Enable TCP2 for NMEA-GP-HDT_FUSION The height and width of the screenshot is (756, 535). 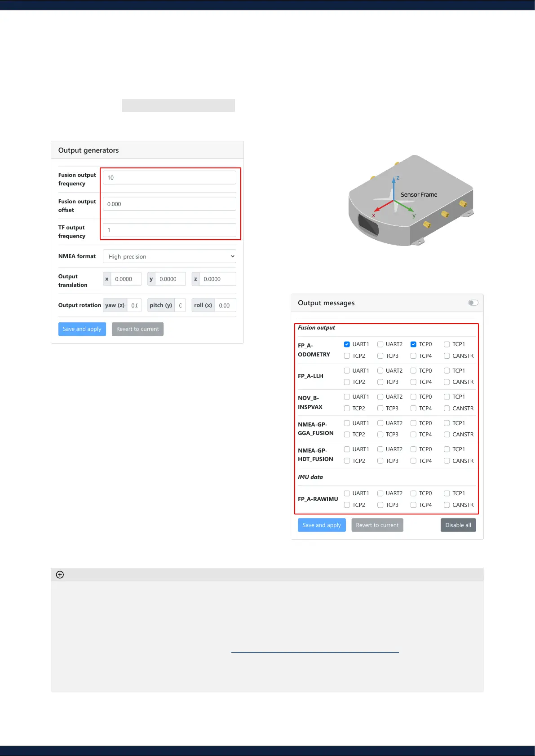(x=347, y=461)
